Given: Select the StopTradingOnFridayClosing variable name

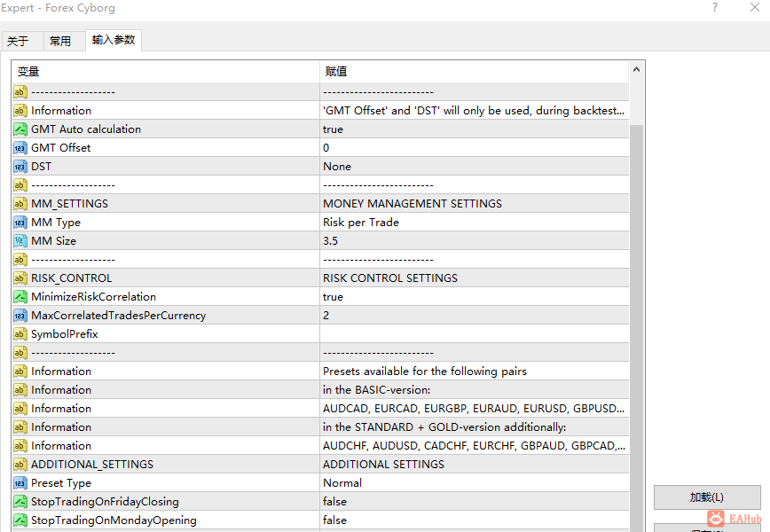Looking at the screenshot, I should point(105,502).
